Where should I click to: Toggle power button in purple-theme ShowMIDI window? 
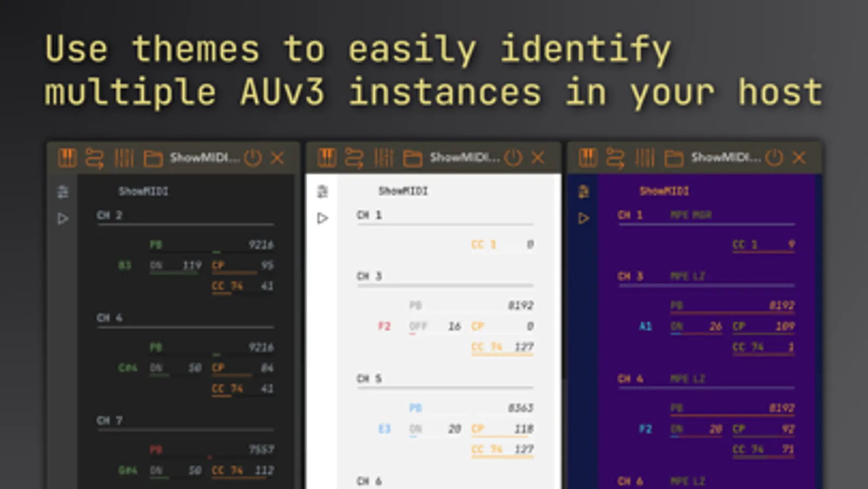pos(774,158)
